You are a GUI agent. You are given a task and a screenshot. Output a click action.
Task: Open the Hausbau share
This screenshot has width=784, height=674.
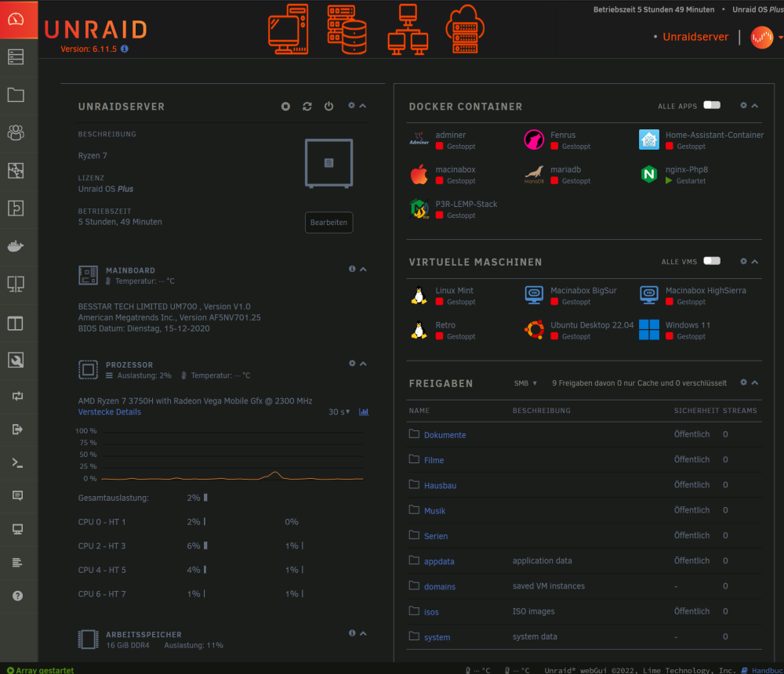tap(440, 485)
